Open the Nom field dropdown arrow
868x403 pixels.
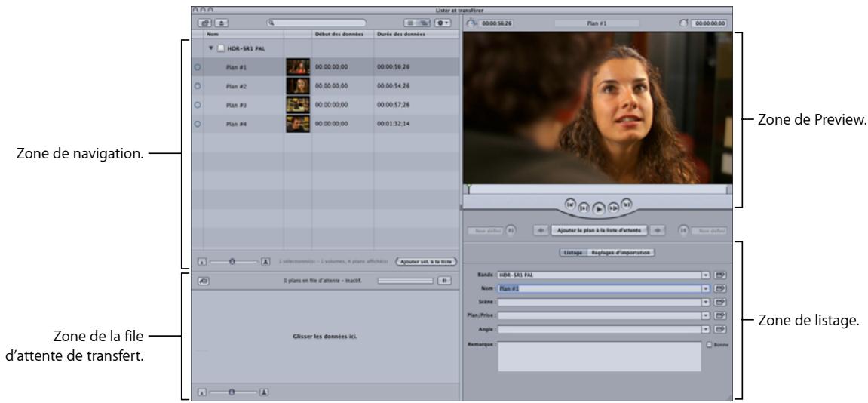(x=705, y=288)
